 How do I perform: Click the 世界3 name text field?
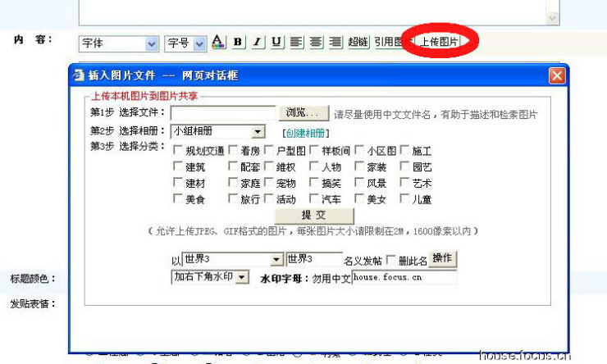(314, 259)
